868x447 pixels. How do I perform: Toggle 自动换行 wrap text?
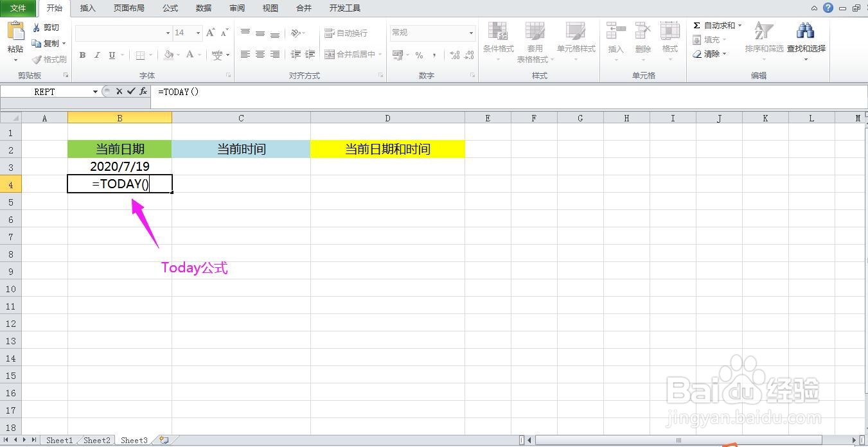pos(346,33)
